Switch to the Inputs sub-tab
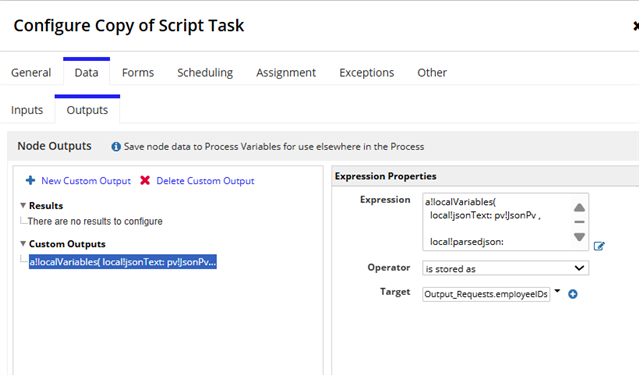 coord(27,110)
